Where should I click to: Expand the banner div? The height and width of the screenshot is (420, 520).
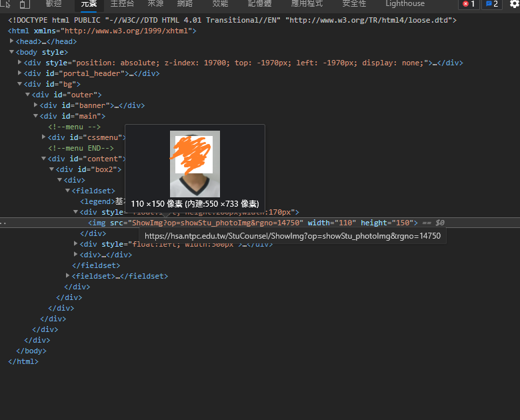(x=35, y=105)
